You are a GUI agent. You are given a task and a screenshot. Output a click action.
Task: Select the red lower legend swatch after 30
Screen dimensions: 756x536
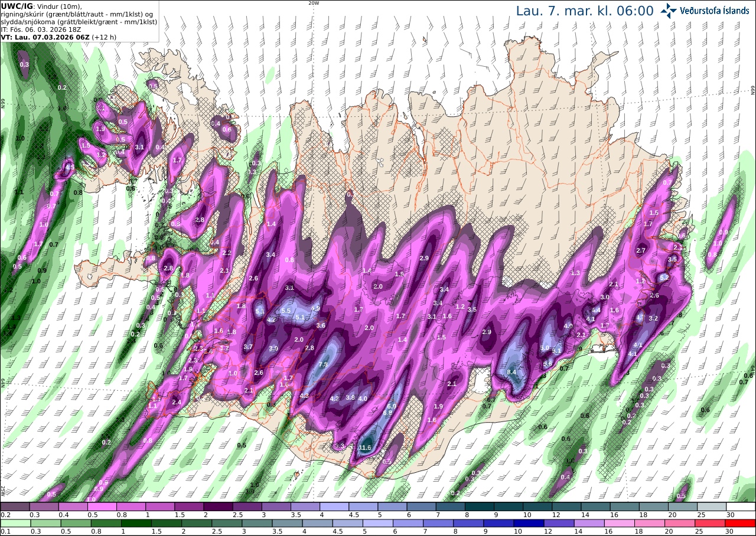(741, 523)
